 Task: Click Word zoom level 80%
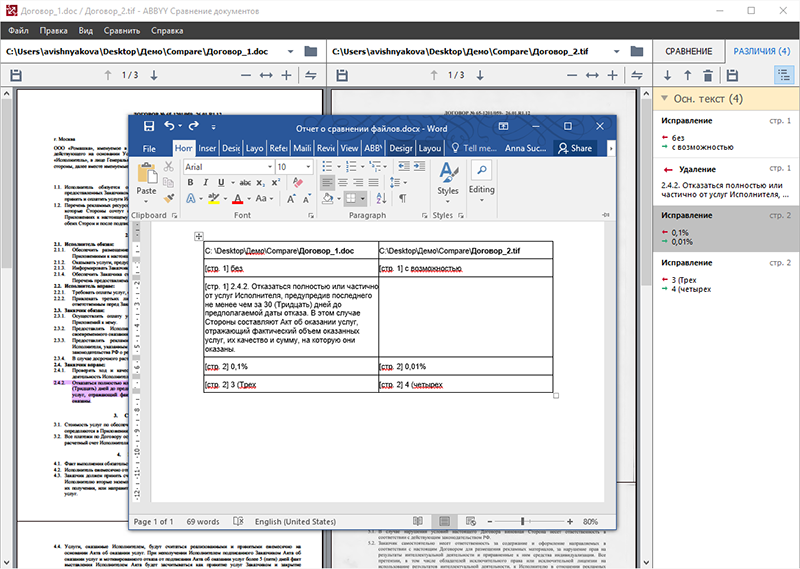point(590,522)
